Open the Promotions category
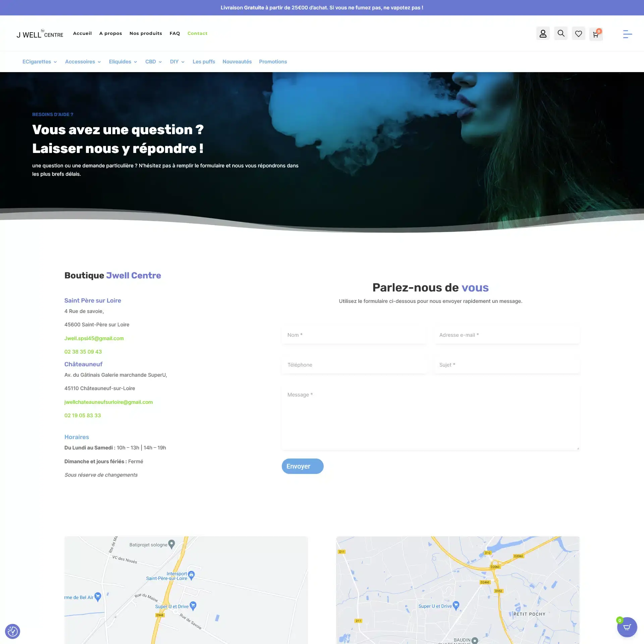 point(273,62)
